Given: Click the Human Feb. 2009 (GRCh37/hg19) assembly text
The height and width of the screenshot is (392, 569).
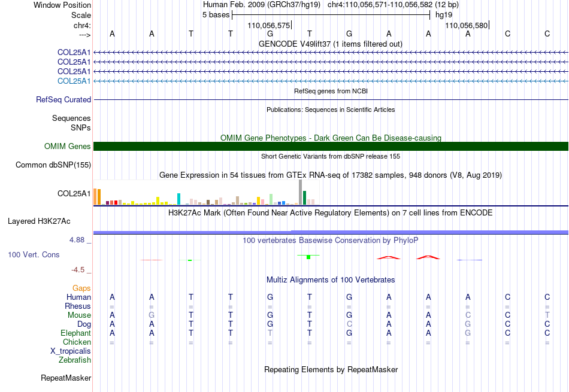Looking at the screenshot, I should (262, 5).
